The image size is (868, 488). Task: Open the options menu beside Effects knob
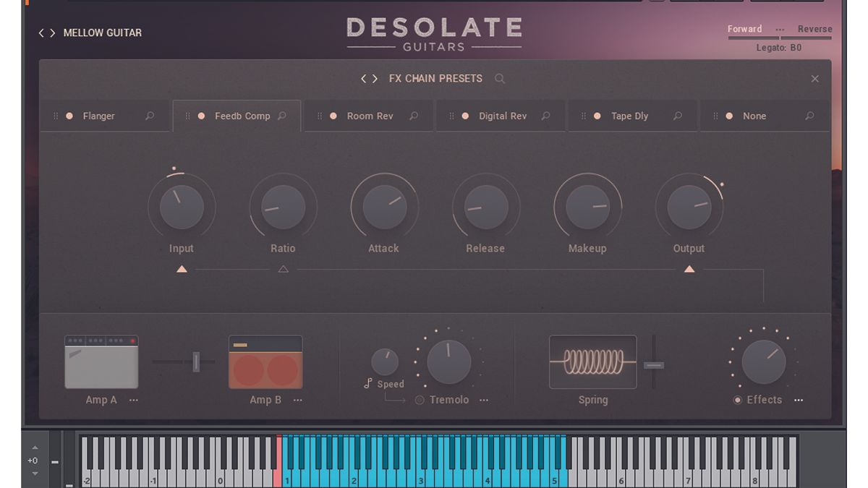click(x=799, y=400)
